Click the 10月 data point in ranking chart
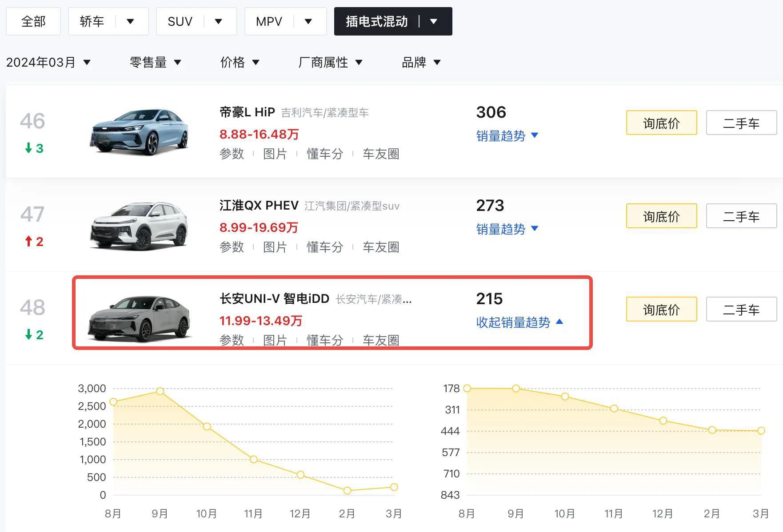The width and height of the screenshot is (783, 532). (565, 396)
